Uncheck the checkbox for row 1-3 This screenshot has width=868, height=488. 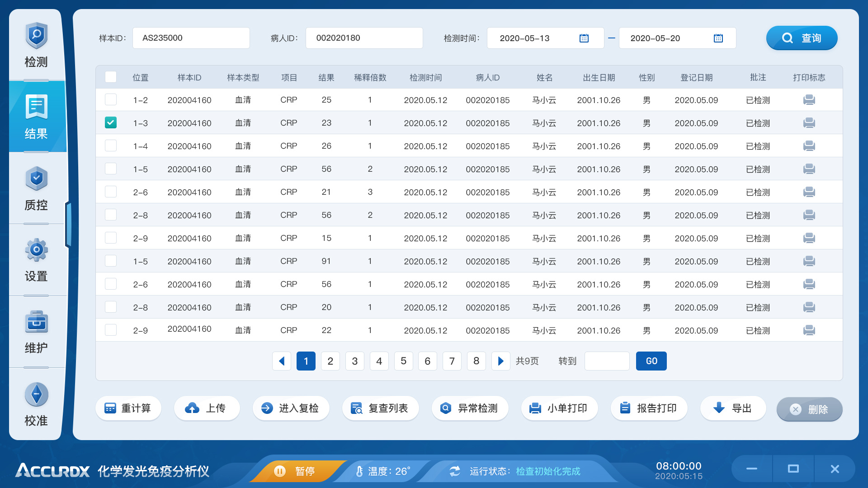click(111, 122)
